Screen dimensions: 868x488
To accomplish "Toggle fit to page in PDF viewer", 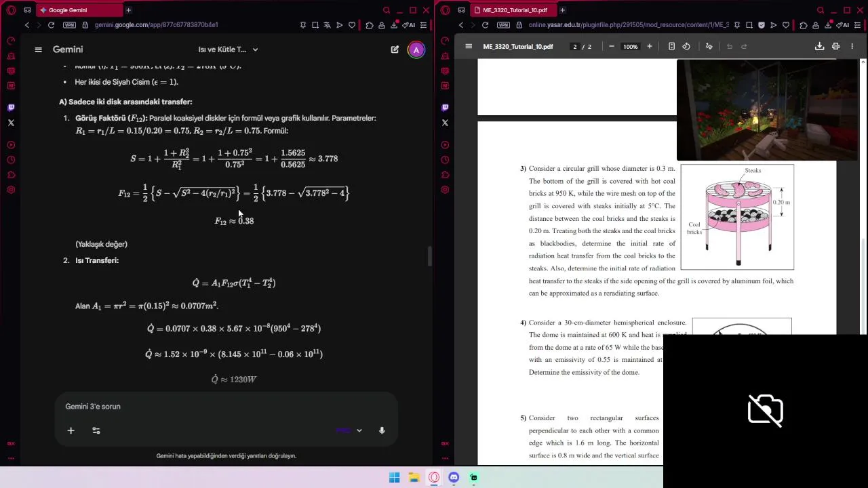I will tap(671, 47).
